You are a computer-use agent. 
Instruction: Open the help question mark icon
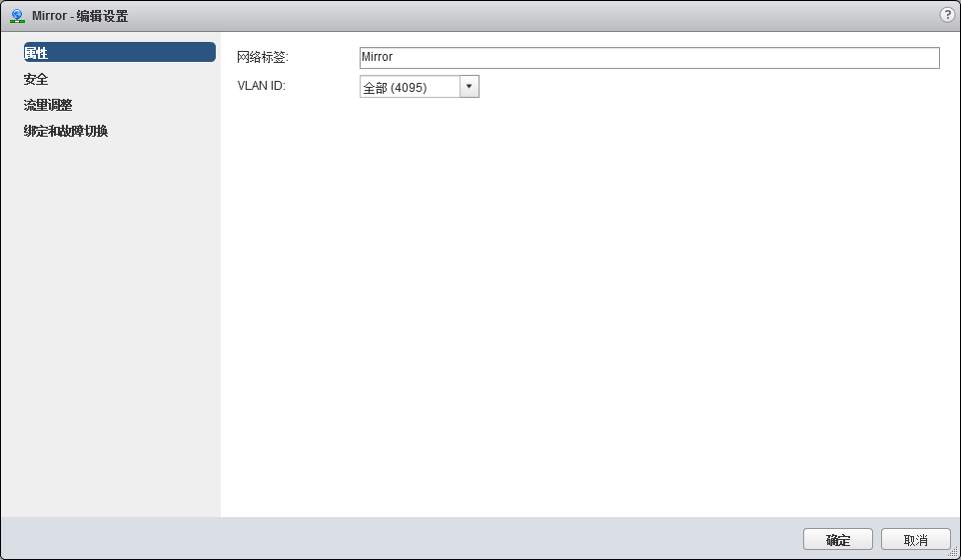[x=947, y=15]
